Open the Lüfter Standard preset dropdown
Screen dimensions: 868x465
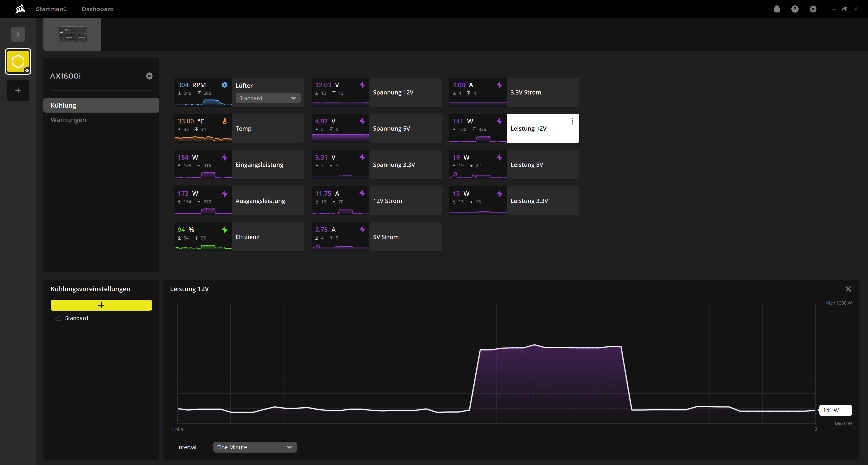(x=267, y=98)
